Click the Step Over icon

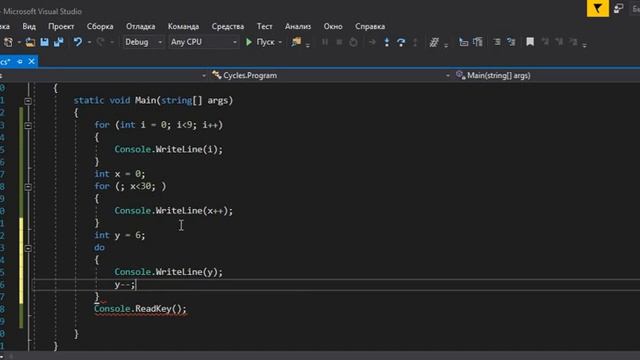(401, 42)
